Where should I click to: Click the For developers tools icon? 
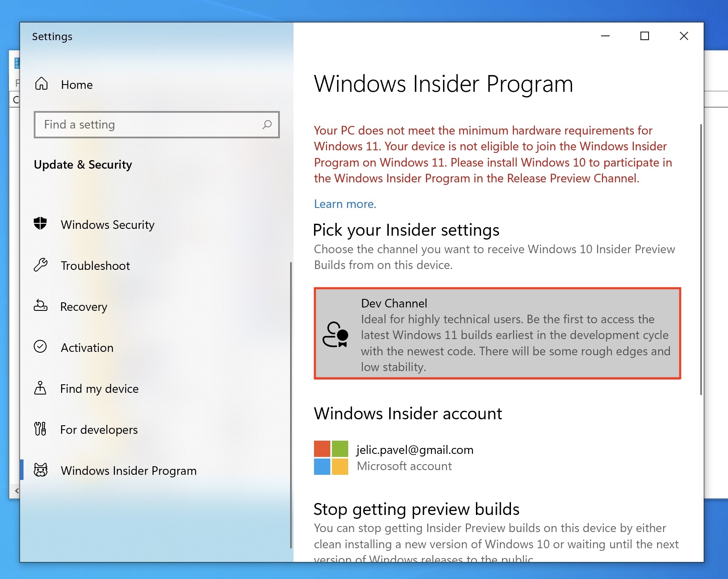click(x=40, y=429)
